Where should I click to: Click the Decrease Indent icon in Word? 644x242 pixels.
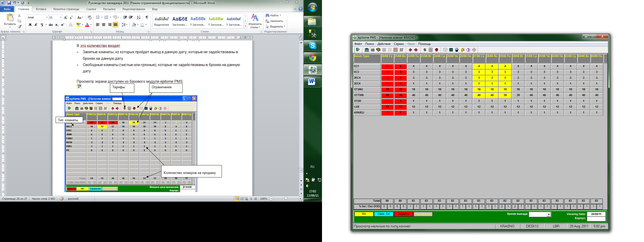(125, 17)
